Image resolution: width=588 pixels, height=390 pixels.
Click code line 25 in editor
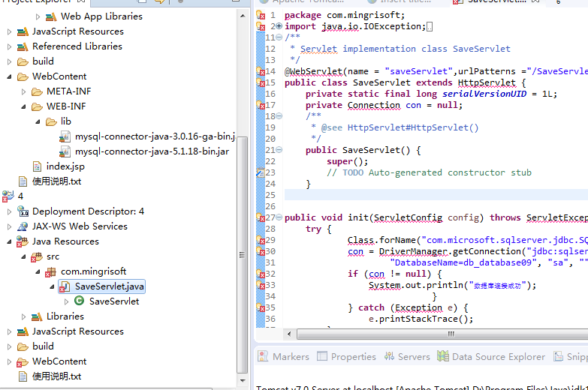coord(436,195)
